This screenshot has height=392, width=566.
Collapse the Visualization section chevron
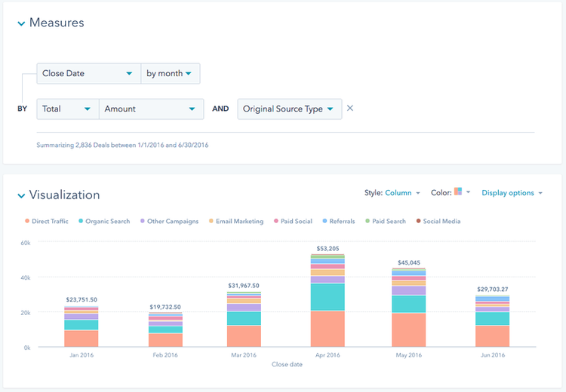coord(21,196)
